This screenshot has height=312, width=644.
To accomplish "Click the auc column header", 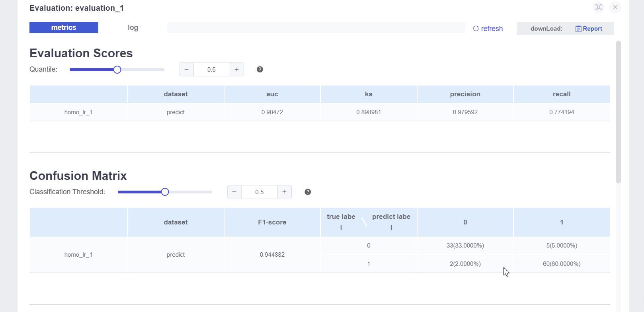I will coord(272,94).
